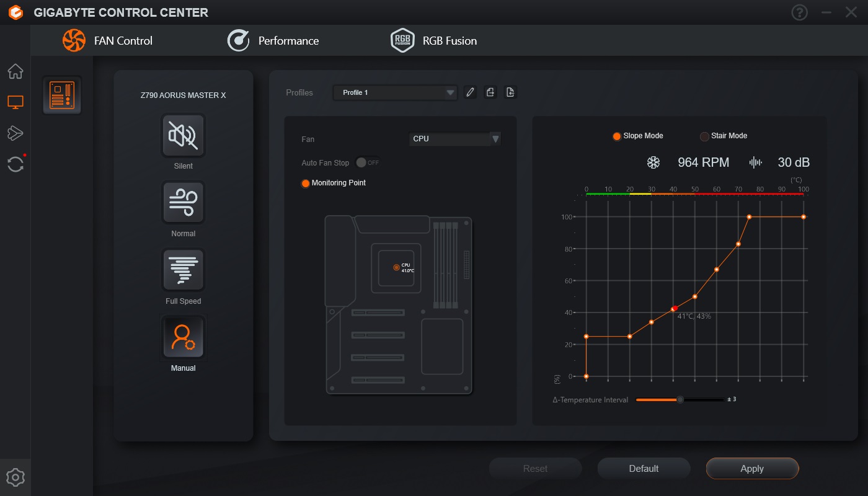Click the import profile icon
The image size is (868, 496).
pyautogui.click(x=510, y=92)
